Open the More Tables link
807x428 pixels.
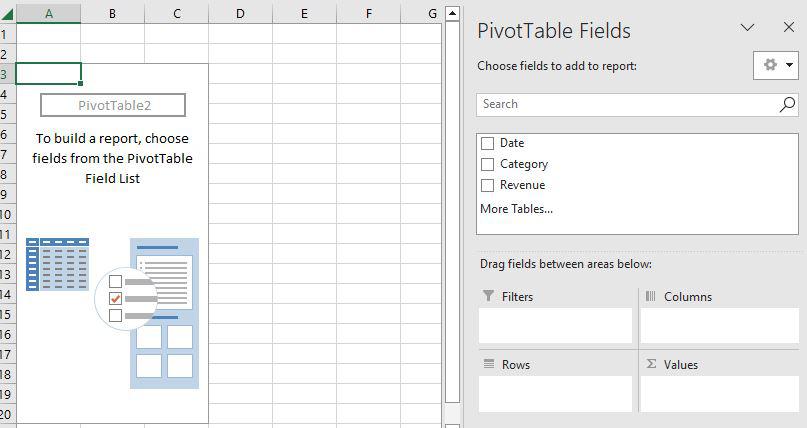(516, 209)
